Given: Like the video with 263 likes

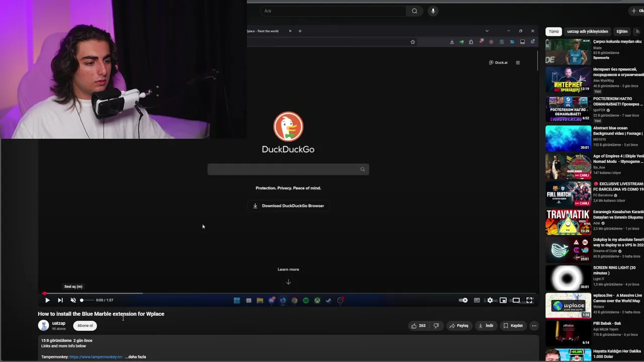Looking at the screenshot, I should [x=418, y=326].
